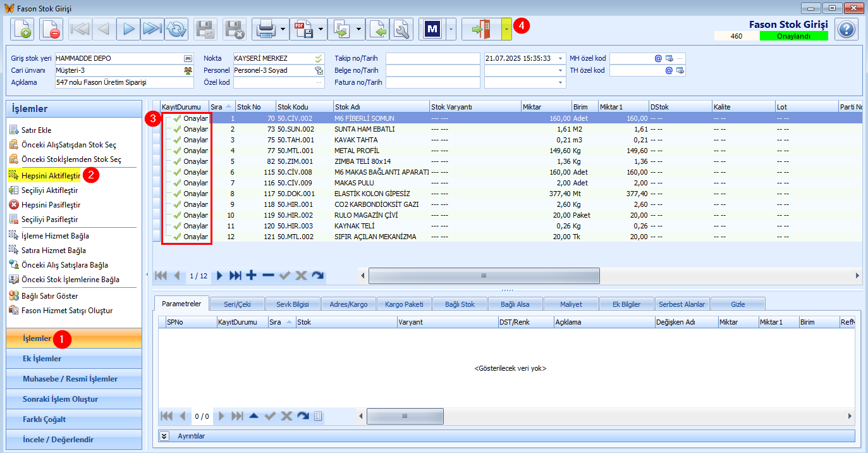This screenshot has width=868, height=453.
Task: Click the 50.HIR.001 stock code cell
Action: [x=304, y=204]
